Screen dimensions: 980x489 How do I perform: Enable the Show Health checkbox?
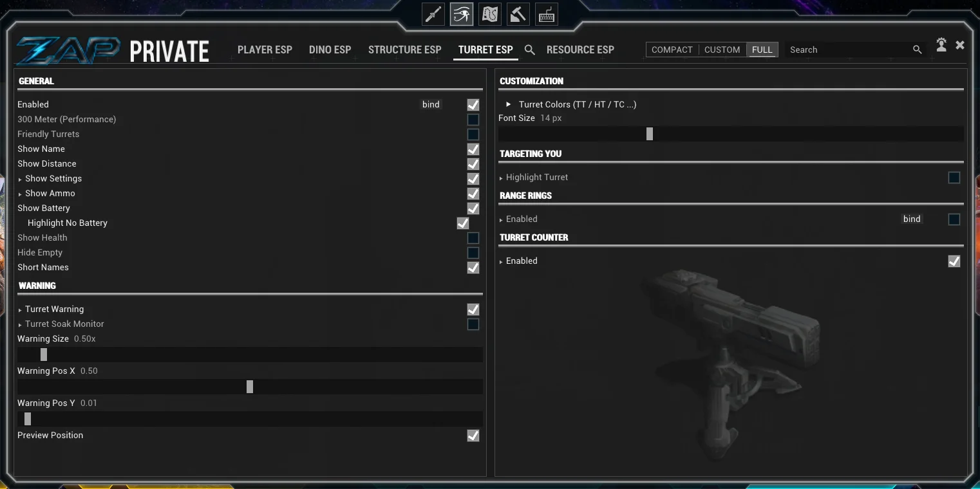[x=473, y=237]
